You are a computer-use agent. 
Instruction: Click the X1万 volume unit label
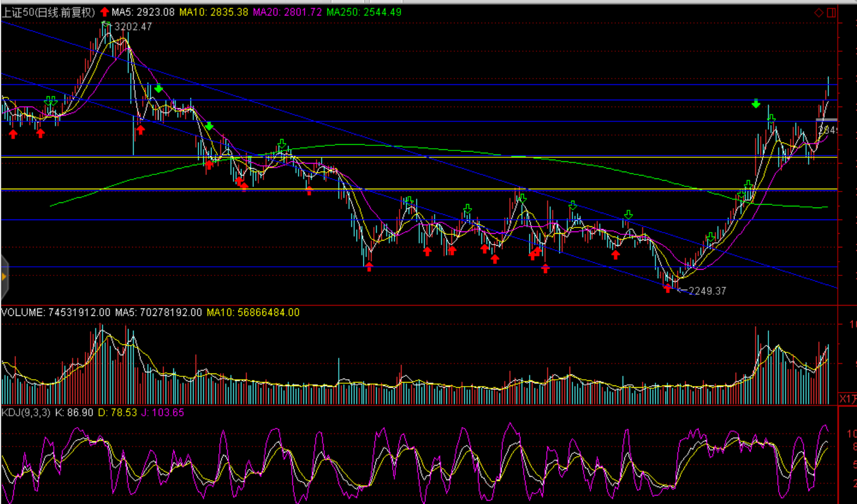(x=847, y=398)
